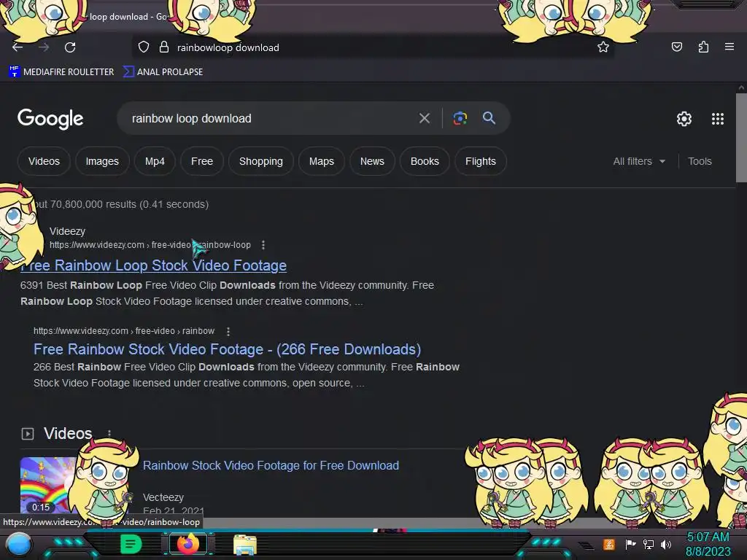
Task: Reload the page with the refresh icon
Action: pos(70,47)
